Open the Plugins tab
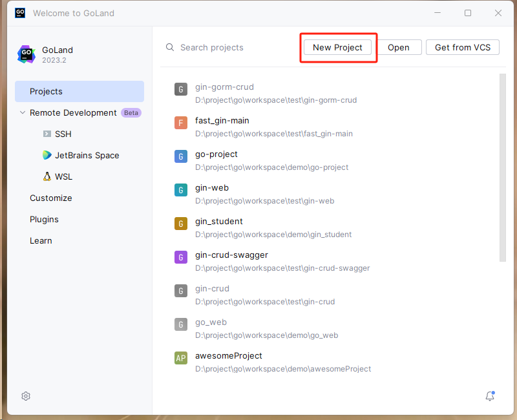Viewport: 517px width, 420px height. tap(44, 219)
